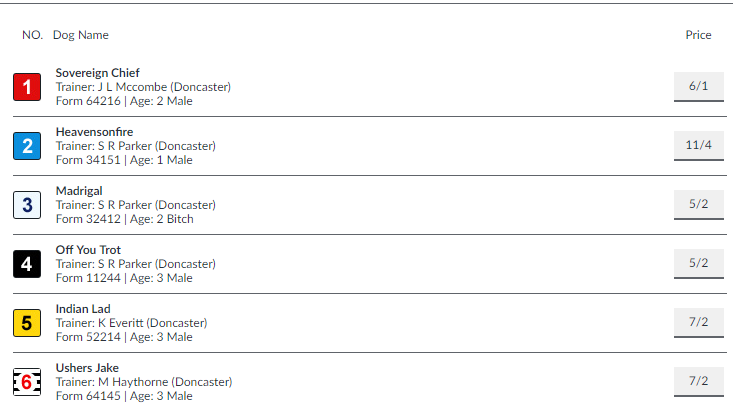Image resolution: width=733 pixels, height=415 pixels.
Task: Open the Indian Lad dog name
Action: (x=83, y=309)
